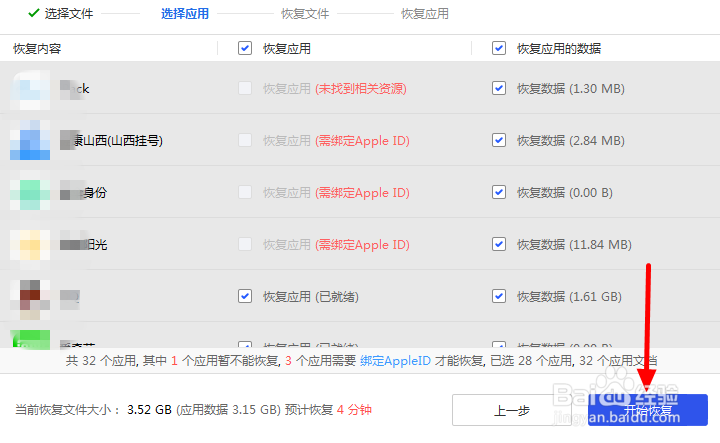The height and width of the screenshot is (443, 720).
Task: Click the 恢复内容 column header
Action: (x=37, y=49)
